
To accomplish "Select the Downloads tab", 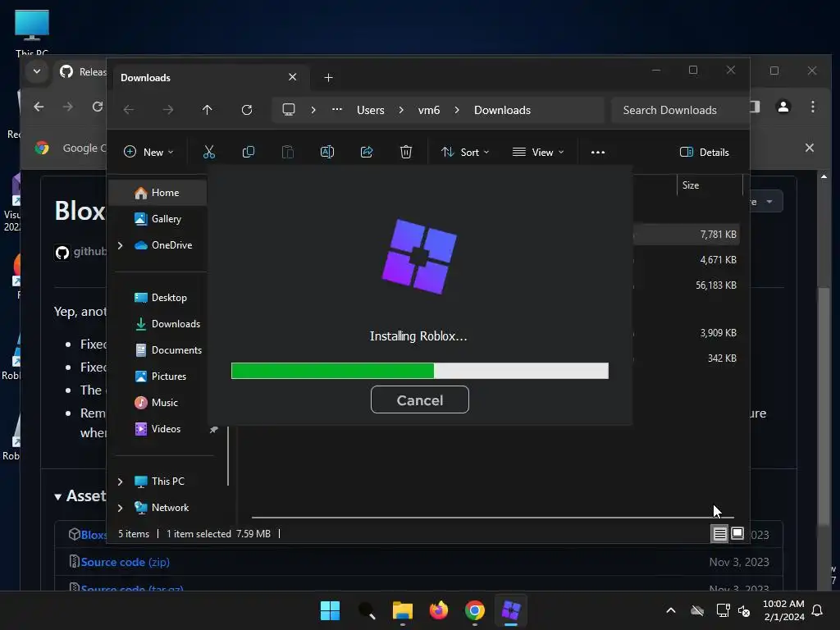I will pyautogui.click(x=209, y=78).
